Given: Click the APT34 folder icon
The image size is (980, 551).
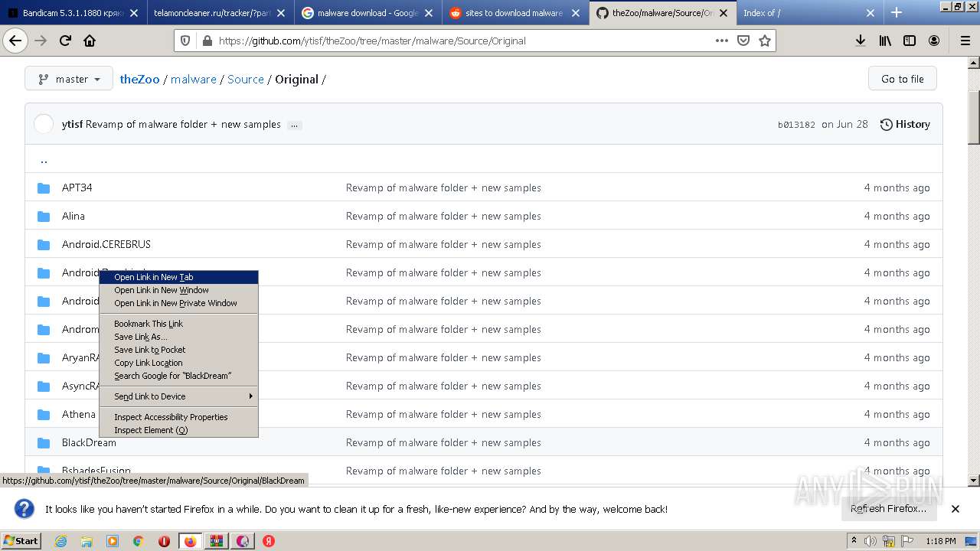Looking at the screenshot, I should click(x=44, y=187).
